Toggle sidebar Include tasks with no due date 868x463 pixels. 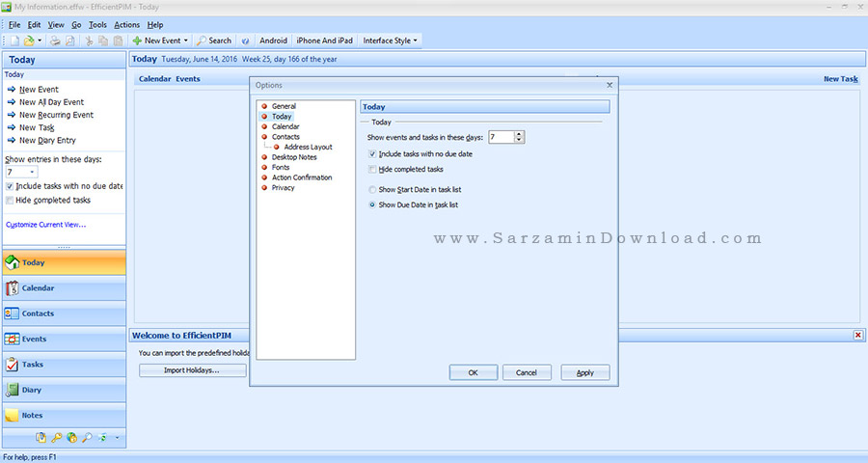[x=10, y=186]
